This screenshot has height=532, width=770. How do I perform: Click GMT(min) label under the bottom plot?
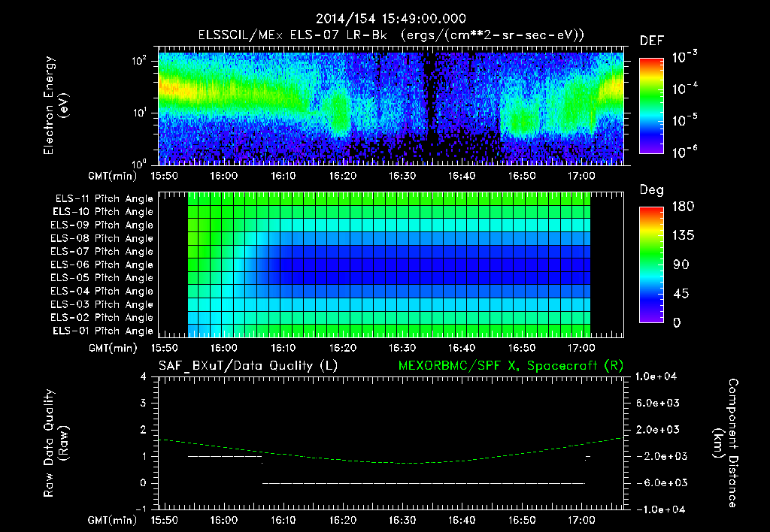click(x=112, y=520)
